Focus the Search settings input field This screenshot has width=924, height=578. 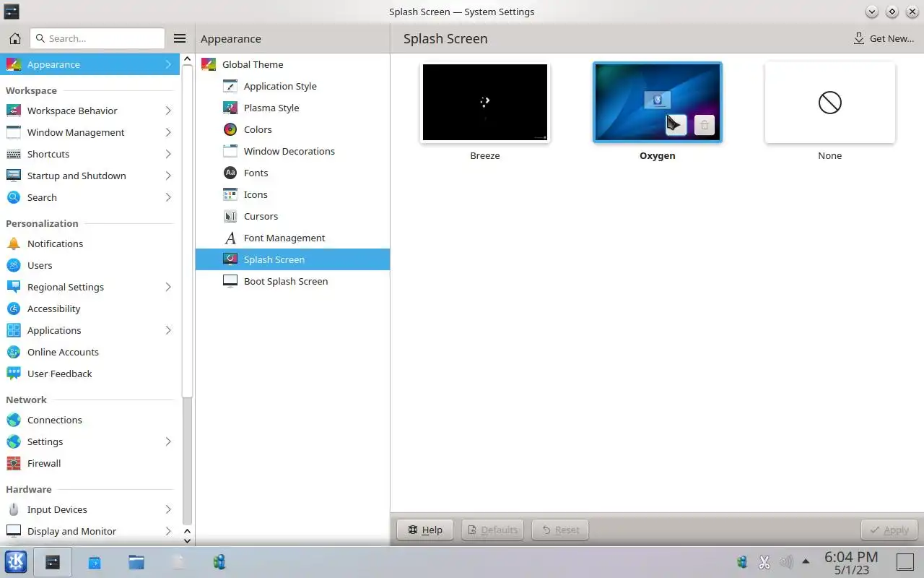97,38
